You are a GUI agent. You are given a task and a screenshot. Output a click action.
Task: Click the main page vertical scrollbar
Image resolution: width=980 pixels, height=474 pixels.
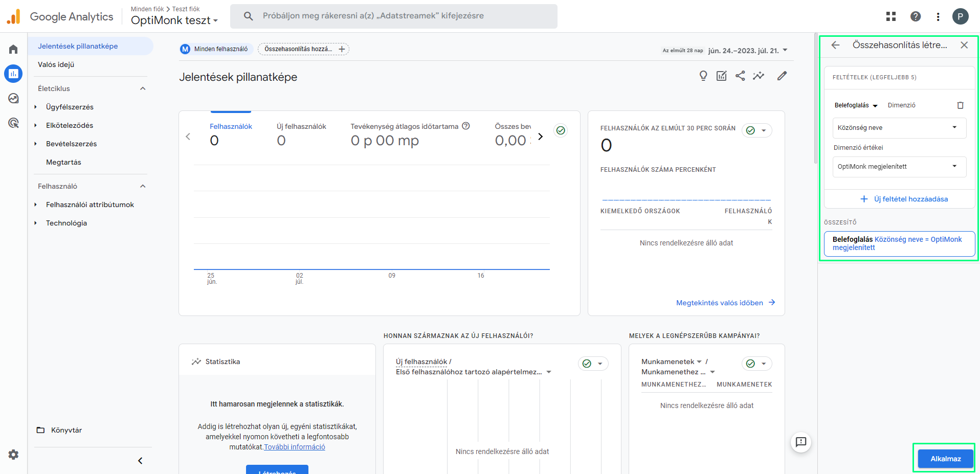[815, 98]
